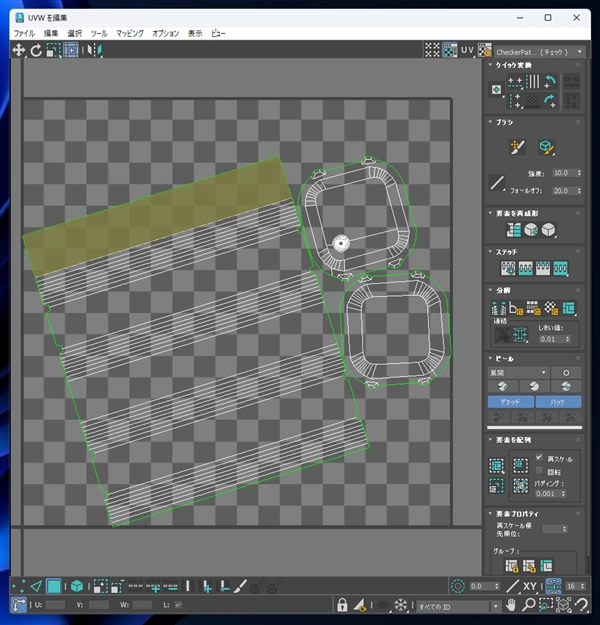Select the Move tool in top toolbar
This screenshot has width=600, height=625.
(18, 50)
